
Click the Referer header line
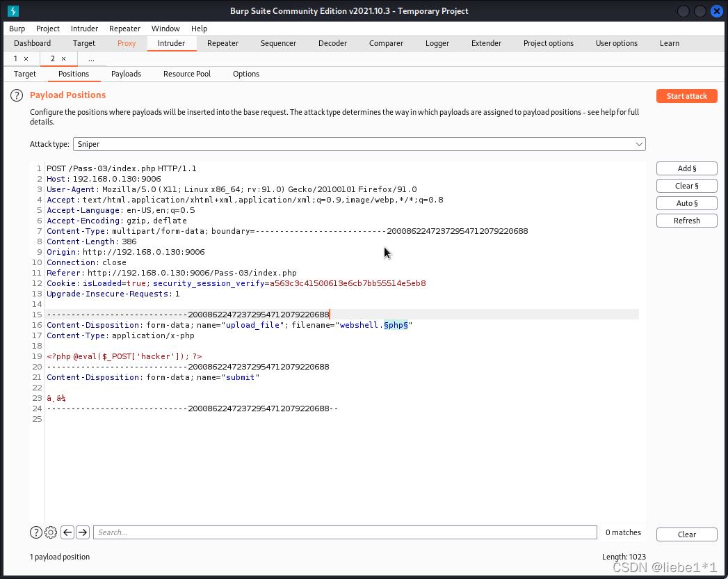point(171,273)
